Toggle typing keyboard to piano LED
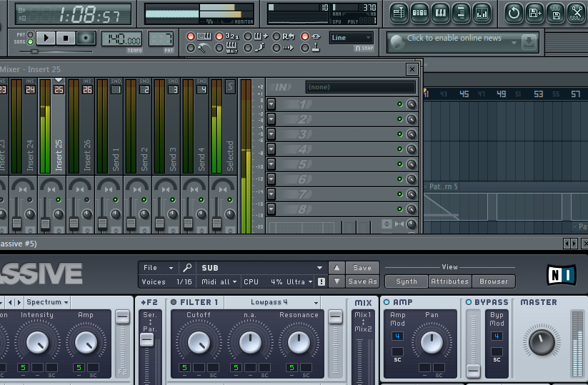Screen dimensions: 588x385 (x=191, y=36)
